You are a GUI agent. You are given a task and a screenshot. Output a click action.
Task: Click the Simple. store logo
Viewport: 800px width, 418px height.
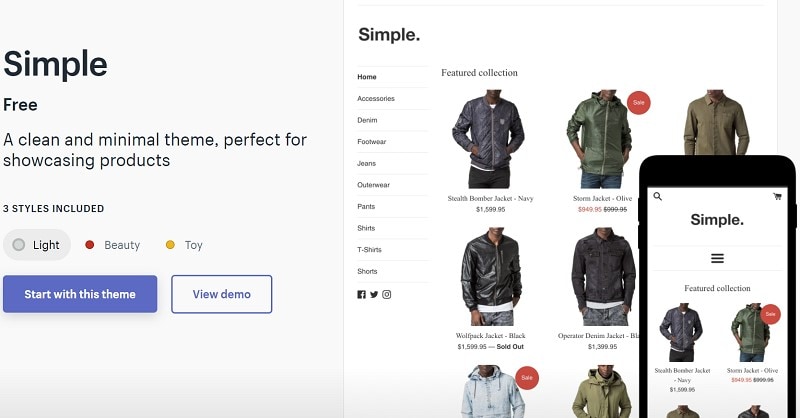pos(389,35)
